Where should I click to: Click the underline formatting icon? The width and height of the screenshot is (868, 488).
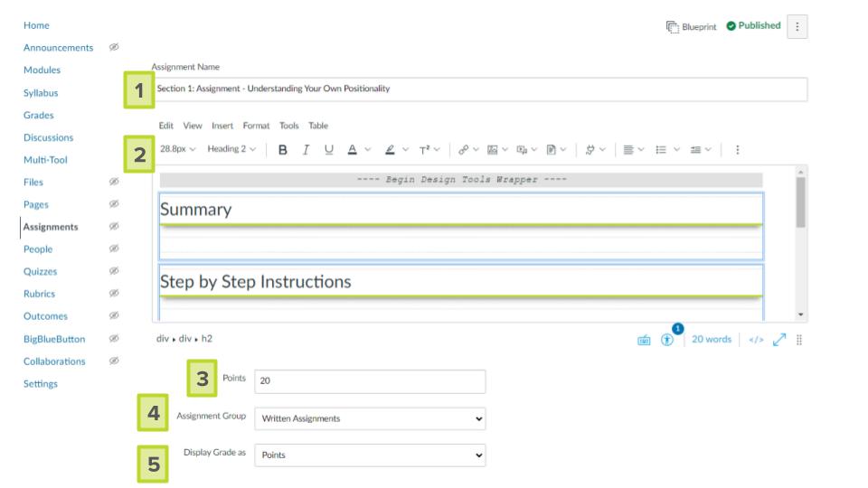tap(329, 150)
